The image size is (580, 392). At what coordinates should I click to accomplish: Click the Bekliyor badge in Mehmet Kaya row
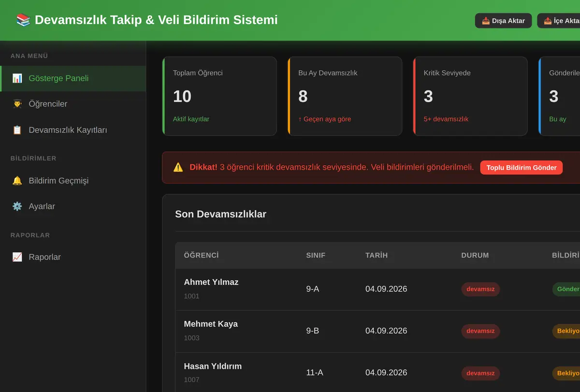click(x=566, y=331)
